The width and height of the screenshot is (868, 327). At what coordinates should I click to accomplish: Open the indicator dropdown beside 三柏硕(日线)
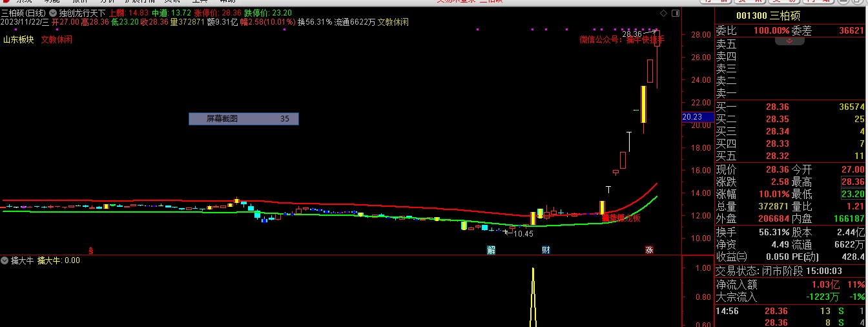[52, 13]
